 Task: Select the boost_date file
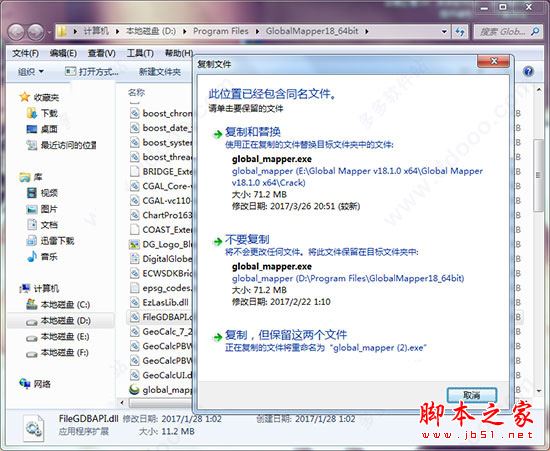click(161, 128)
